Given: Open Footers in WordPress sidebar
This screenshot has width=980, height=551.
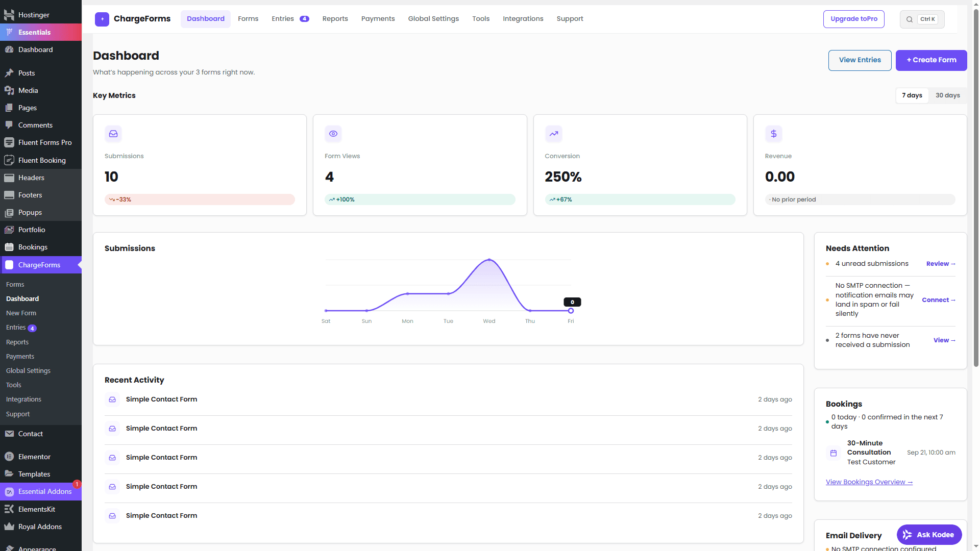Looking at the screenshot, I should point(41,195).
